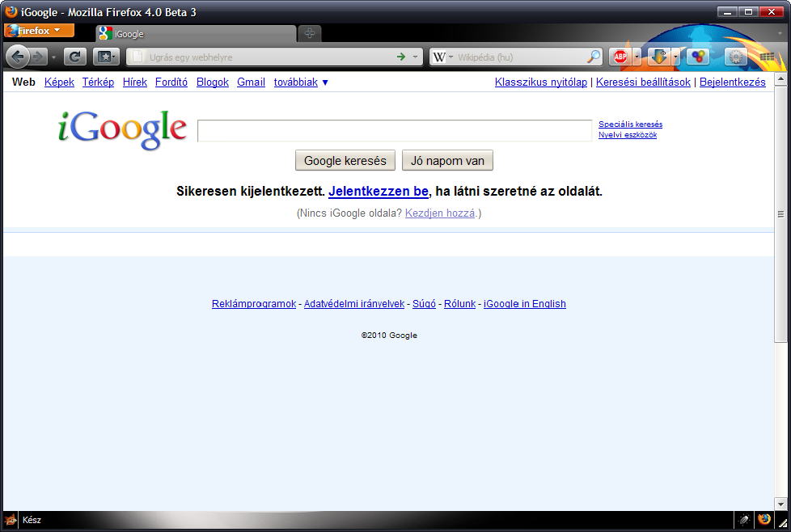
Task: Go back with the Back arrow button
Action: (x=18, y=57)
